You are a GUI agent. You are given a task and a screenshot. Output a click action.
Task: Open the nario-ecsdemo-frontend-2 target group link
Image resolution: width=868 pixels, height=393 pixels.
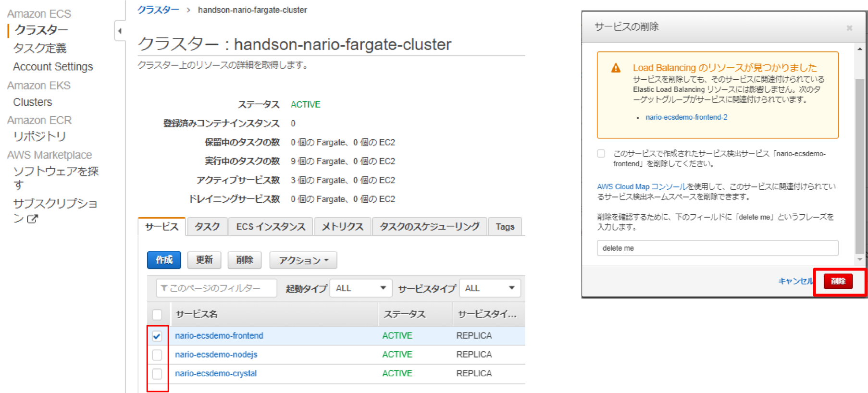pyautogui.click(x=686, y=117)
